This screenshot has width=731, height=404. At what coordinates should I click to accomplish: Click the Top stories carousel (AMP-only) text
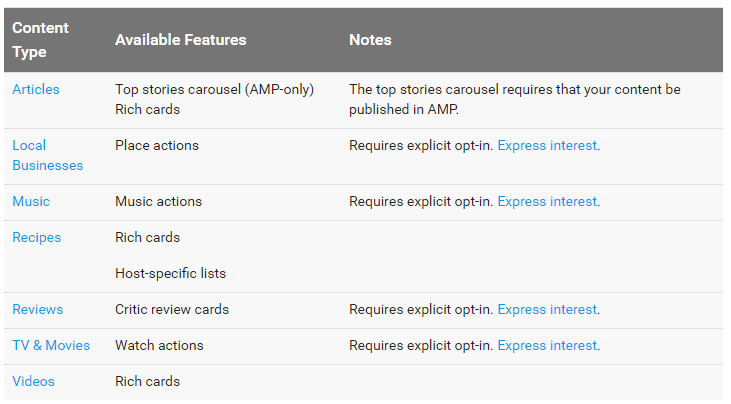click(x=214, y=89)
